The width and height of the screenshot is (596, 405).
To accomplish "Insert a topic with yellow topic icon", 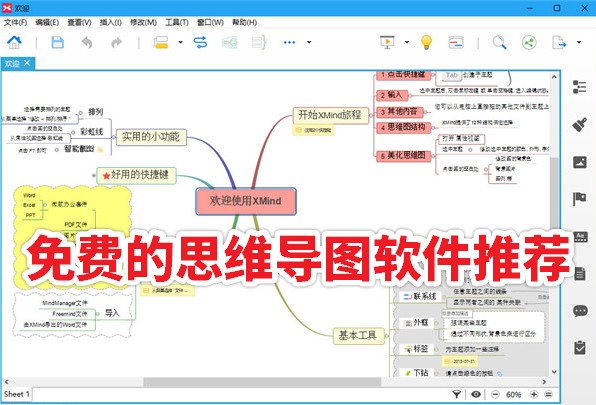I will pyautogui.click(x=161, y=42).
